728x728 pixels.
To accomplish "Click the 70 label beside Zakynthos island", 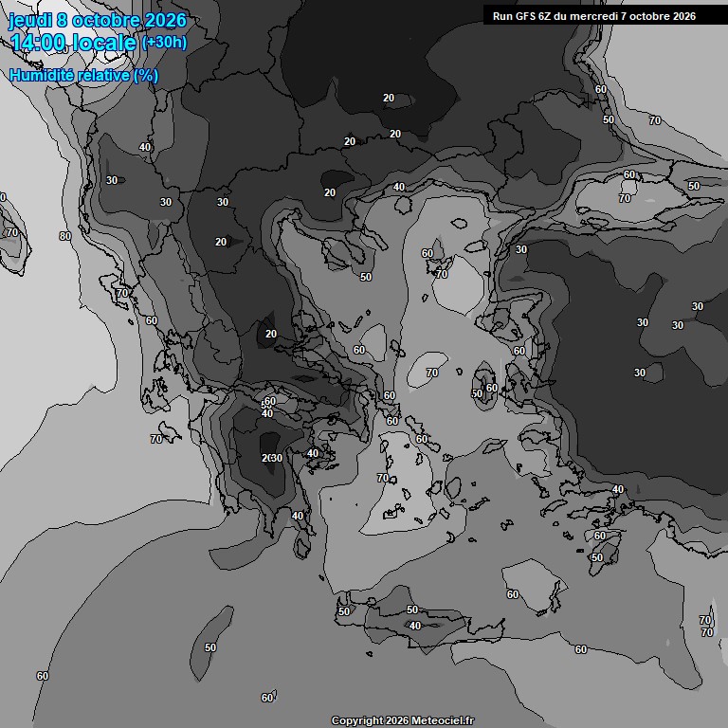I will (156, 439).
